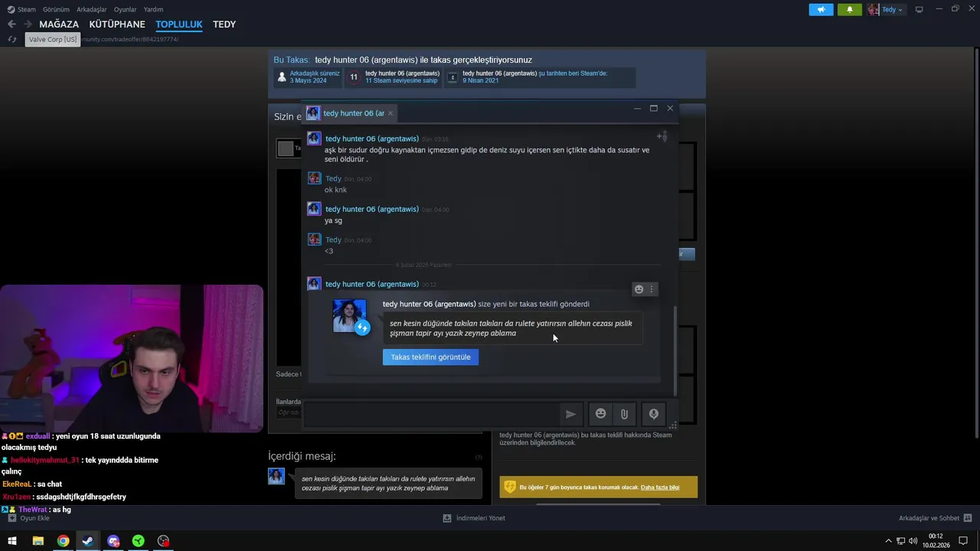
Task: Open the Yardım menu
Action: click(x=153, y=10)
